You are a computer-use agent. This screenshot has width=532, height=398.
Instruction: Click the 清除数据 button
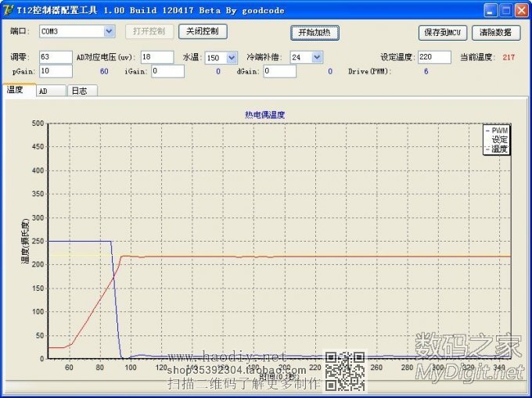point(496,33)
